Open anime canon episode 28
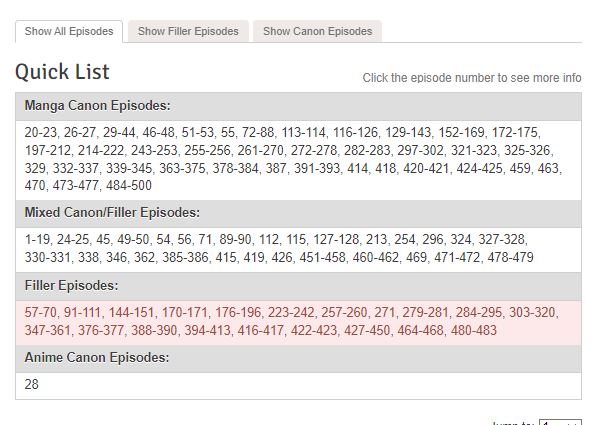606x425 pixels. (32, 384)
